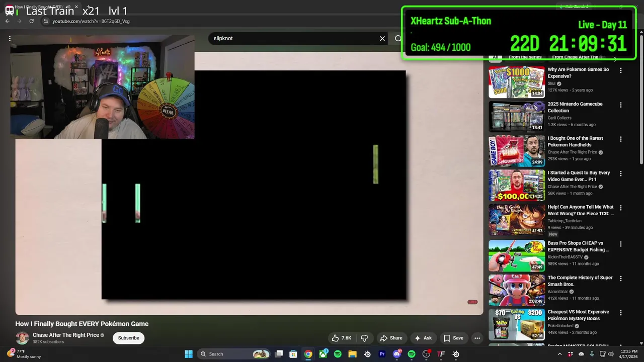This screenshot has height=362, width=644.
Task: Open channel avatar of Chase After The Right Price
Action: (22, 338)
